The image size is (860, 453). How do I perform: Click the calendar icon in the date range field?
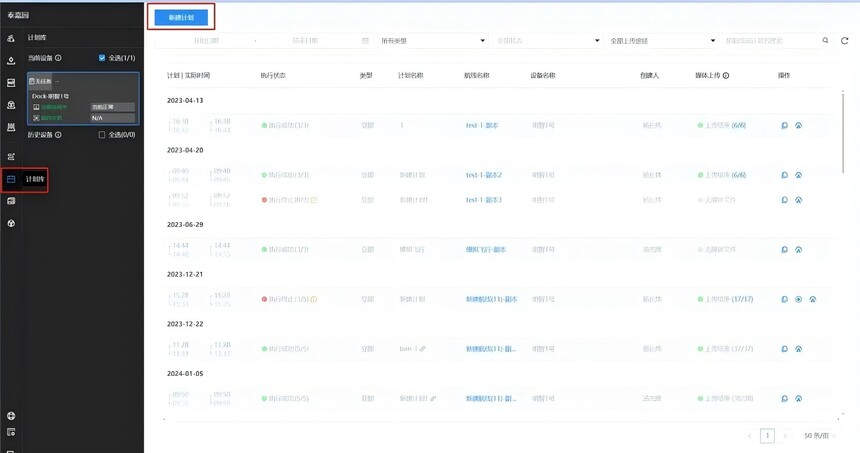[365, 41]
